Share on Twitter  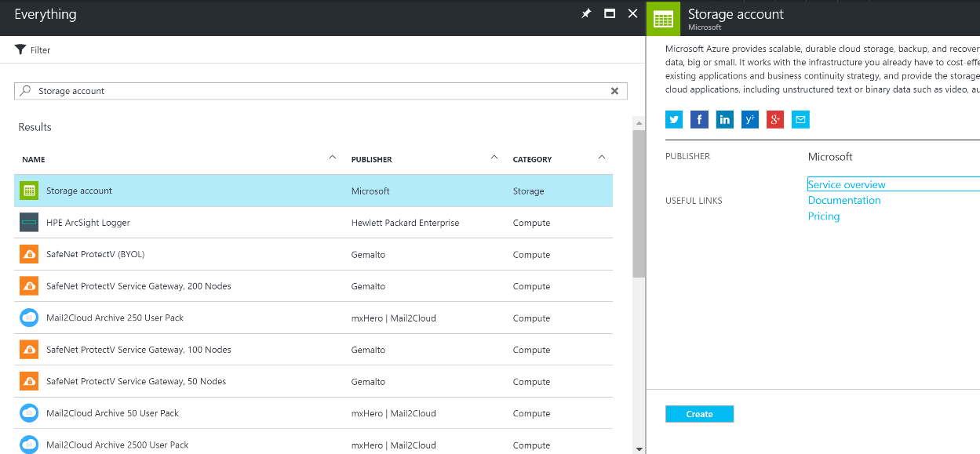point(674,119)
